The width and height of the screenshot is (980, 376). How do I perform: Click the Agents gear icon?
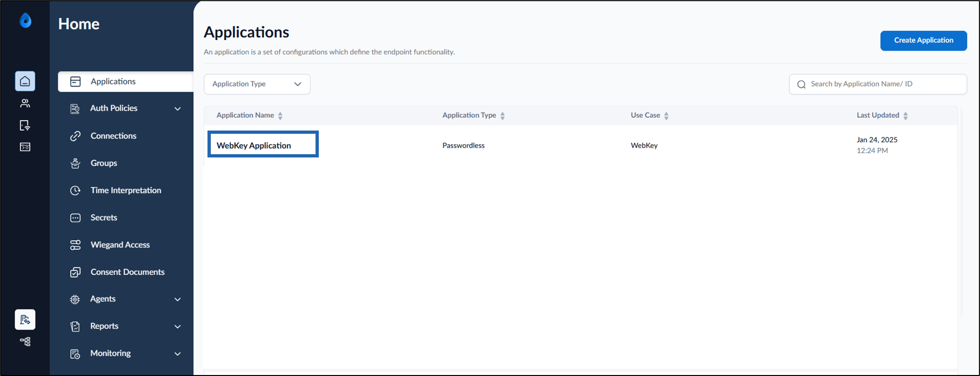coord(75,299)
